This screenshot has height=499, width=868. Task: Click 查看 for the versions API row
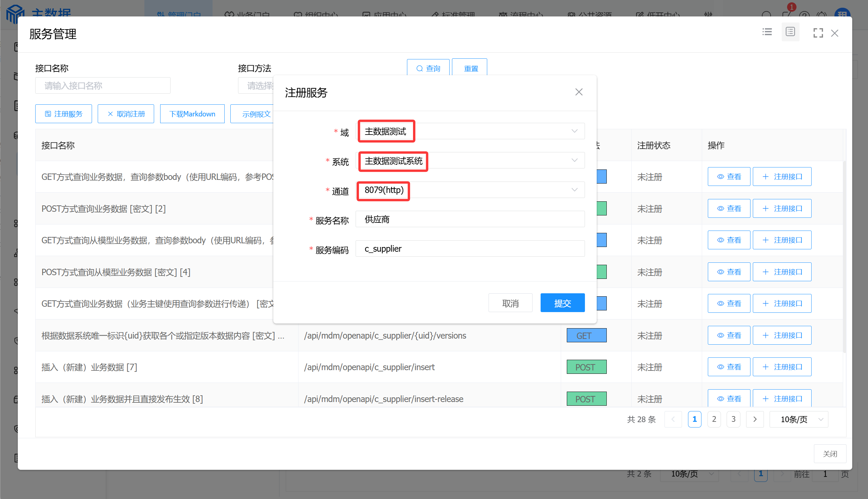(x=728, y=336)
